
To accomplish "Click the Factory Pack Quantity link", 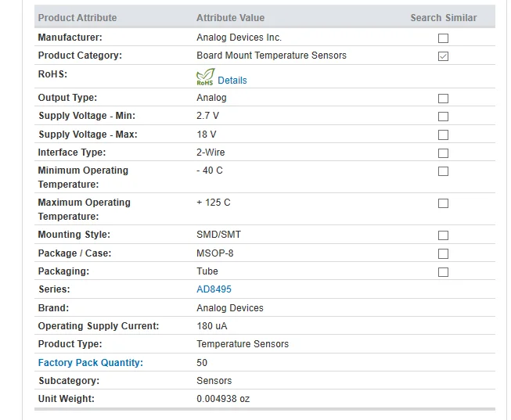I will click(x=91, y=363).
